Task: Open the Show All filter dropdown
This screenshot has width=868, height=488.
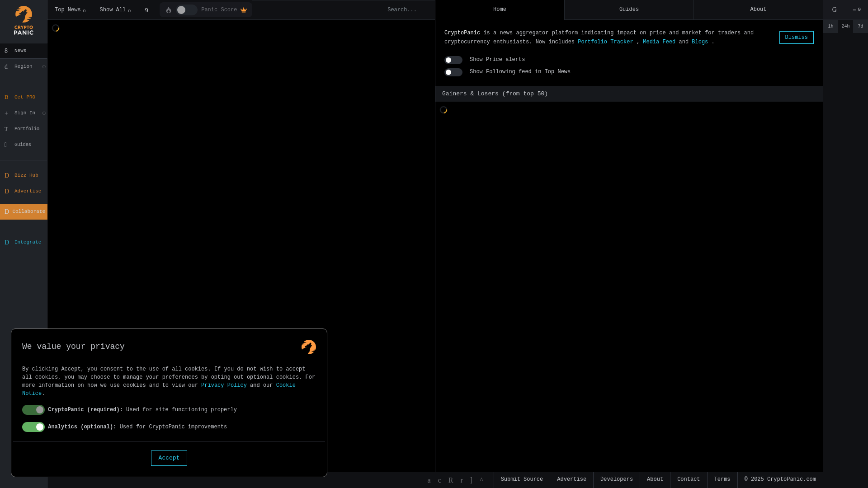Action: point(115,10)
